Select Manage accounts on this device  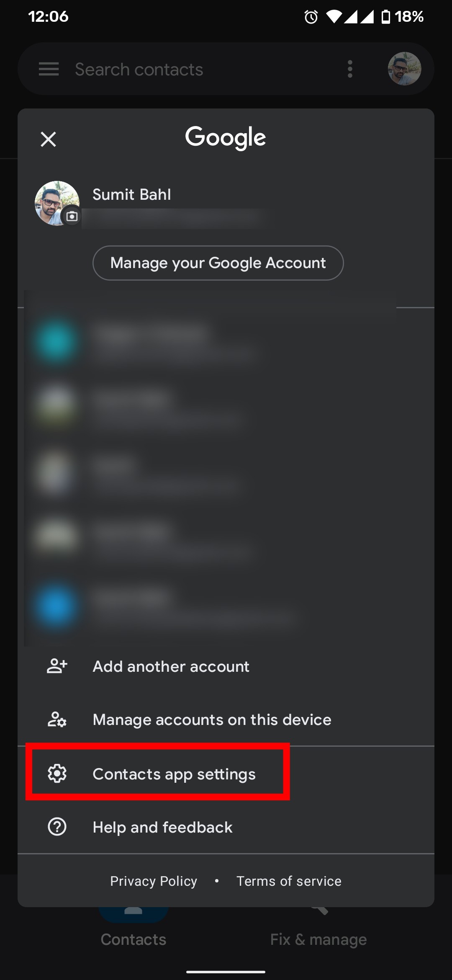pyautogui.click(x=212, y=720)
